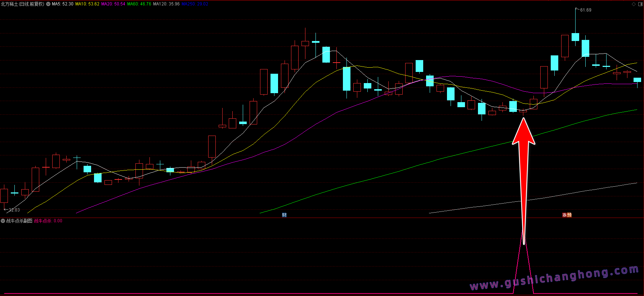644x296 pixels.
Task: Select the blue MA250 indicator label
Action: (195, 4)
